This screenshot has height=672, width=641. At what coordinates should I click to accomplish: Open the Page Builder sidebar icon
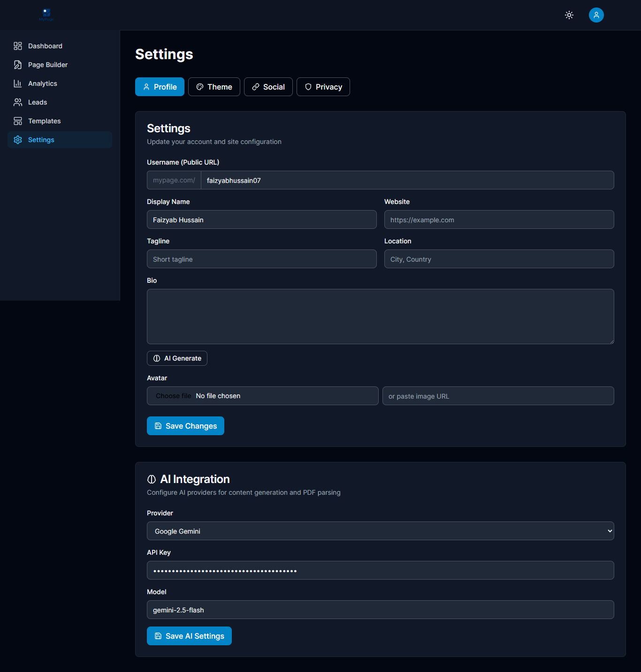coord(17,64)
